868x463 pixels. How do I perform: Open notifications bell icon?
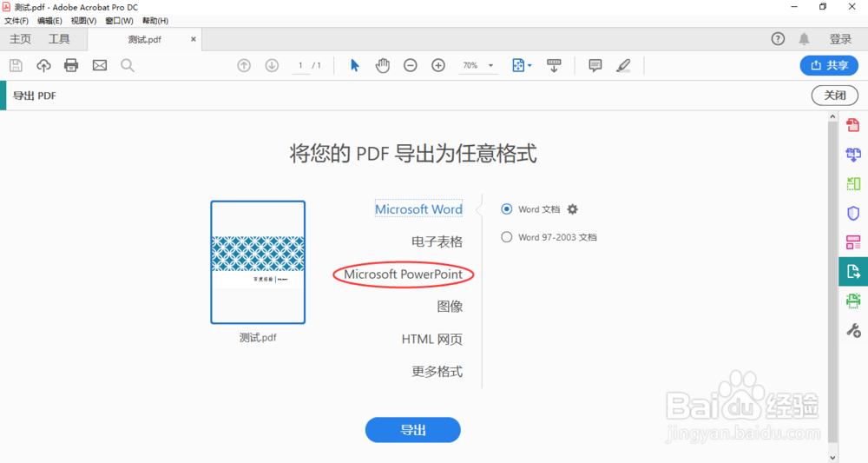(x=804, y=39)
